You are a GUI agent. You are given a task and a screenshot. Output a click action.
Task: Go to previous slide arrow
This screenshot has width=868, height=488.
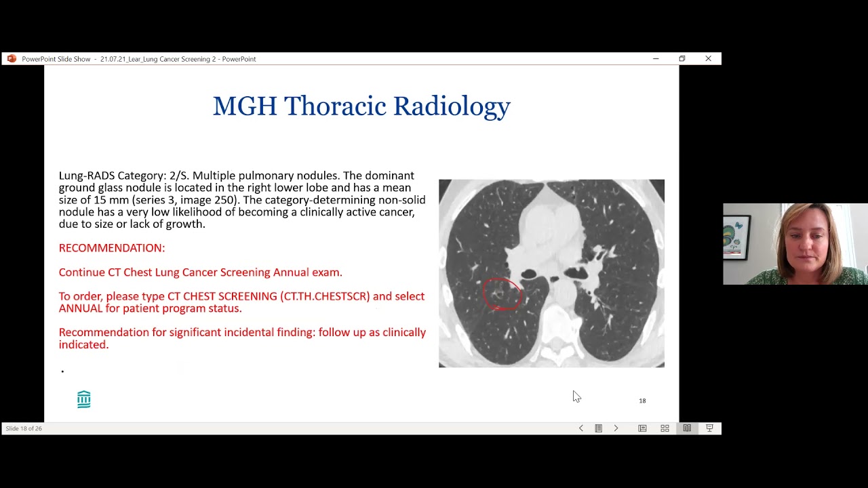[x=580, y=428]
